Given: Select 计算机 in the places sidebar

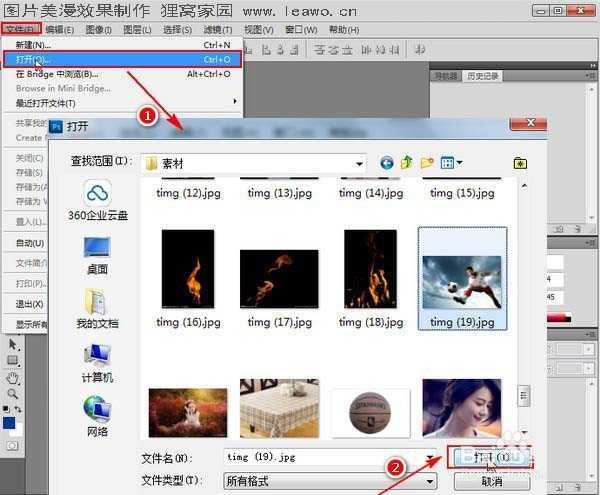Looking at the screenshot, I should (x=97, y=363).
